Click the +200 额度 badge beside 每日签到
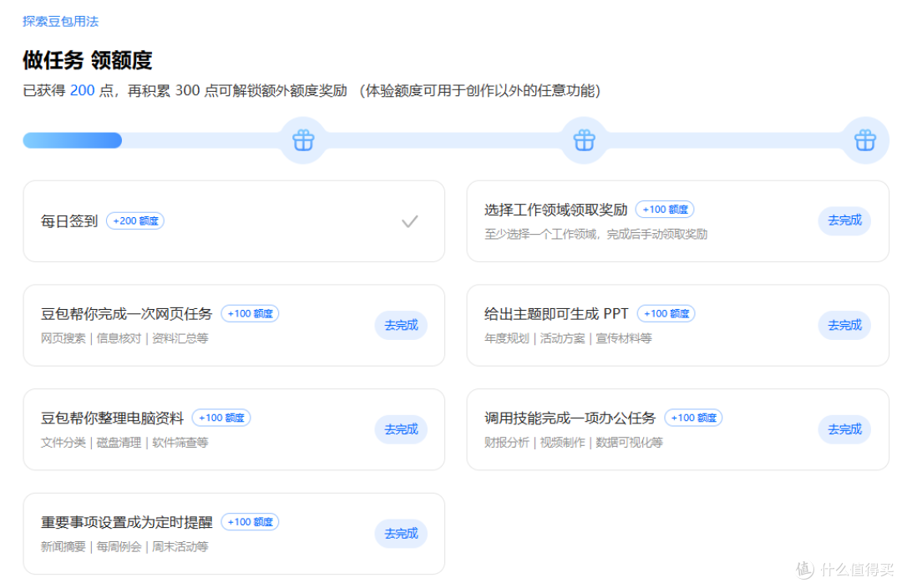The height and width of the screenshot is (588, 902). 135,221
